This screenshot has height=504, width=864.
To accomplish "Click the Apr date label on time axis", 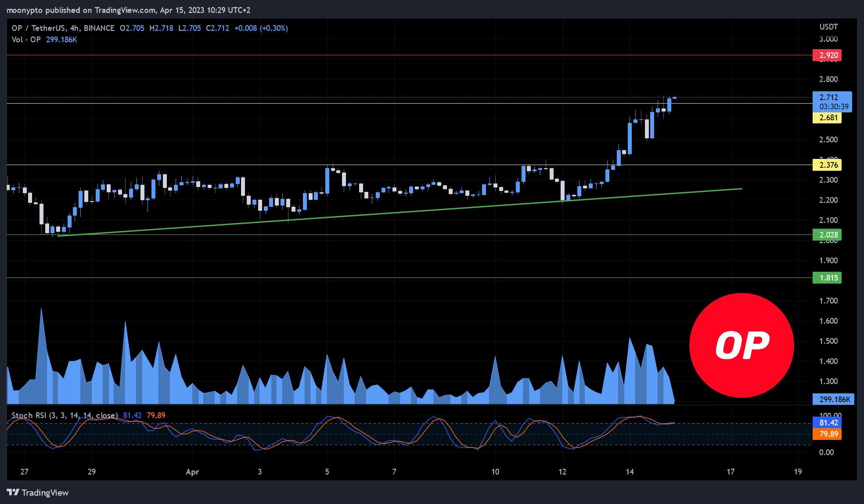I will [192, 472].
